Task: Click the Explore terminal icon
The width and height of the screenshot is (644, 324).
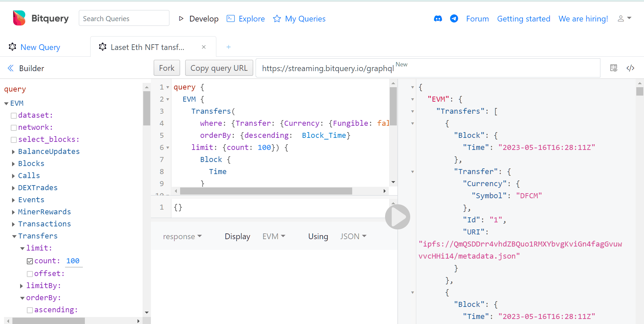Action: (x=231, y=18)
